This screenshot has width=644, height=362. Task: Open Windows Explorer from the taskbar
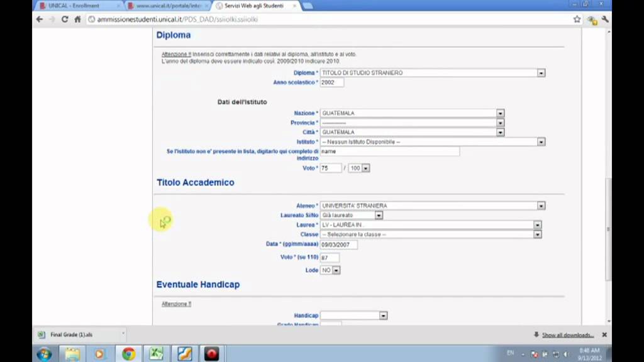click(72, 354)
